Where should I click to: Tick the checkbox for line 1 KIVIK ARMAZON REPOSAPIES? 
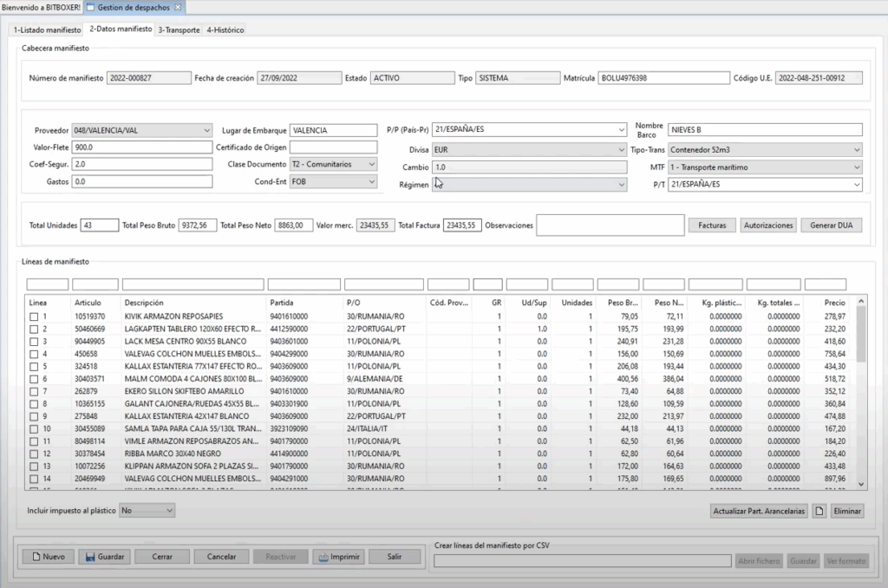coord(35,317)
